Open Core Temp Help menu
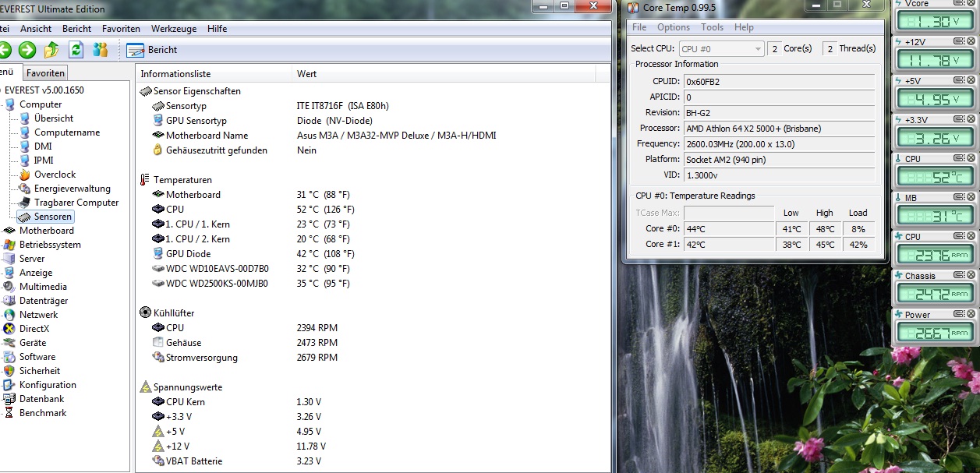This screenshot has height=473, width=980. tap(744, 27)
